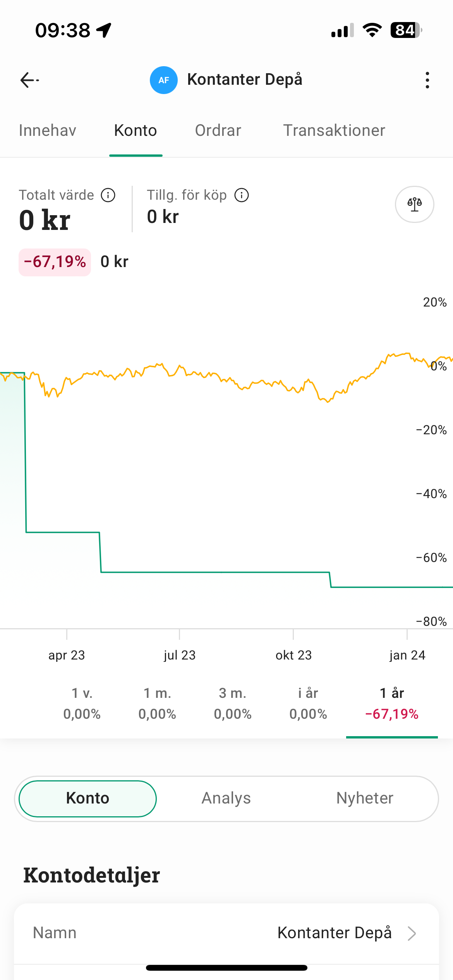The image size is (453, 980).
Task: Choose the 3 m. chart period
Action: point(233,703)
